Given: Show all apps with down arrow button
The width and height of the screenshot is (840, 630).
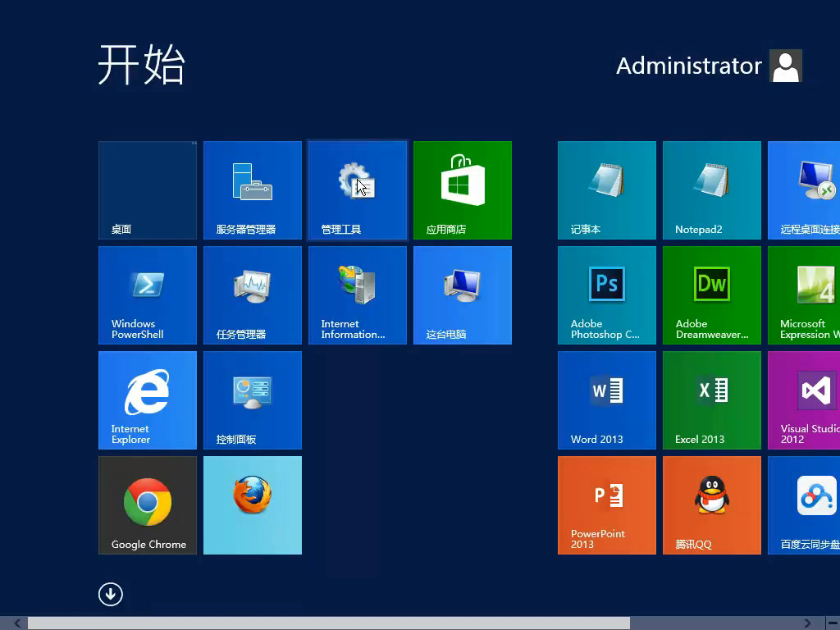Looking at the screenshot, I should (111, 594).
